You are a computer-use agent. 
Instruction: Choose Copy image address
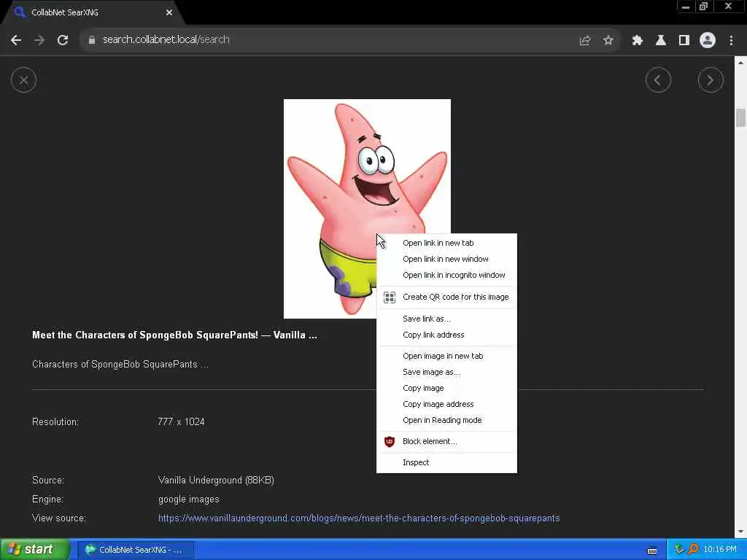pyautogui.click(x=446, y=404)
